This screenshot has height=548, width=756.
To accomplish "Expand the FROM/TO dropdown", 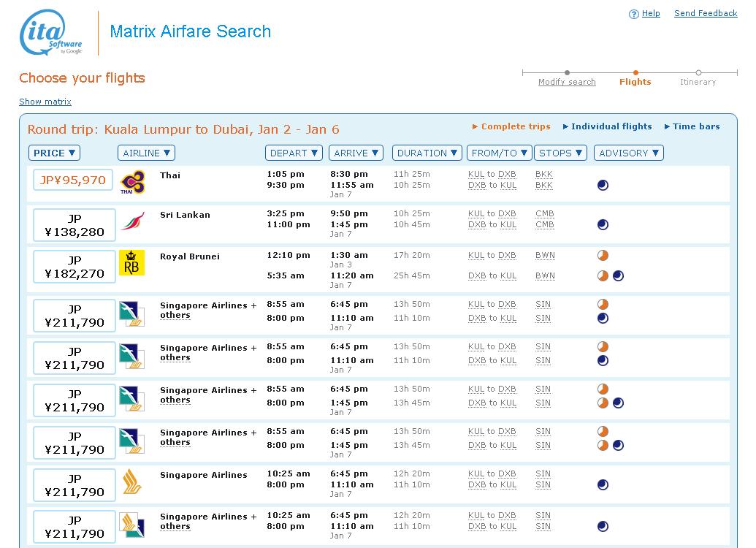I will click(x=500, y=153).
